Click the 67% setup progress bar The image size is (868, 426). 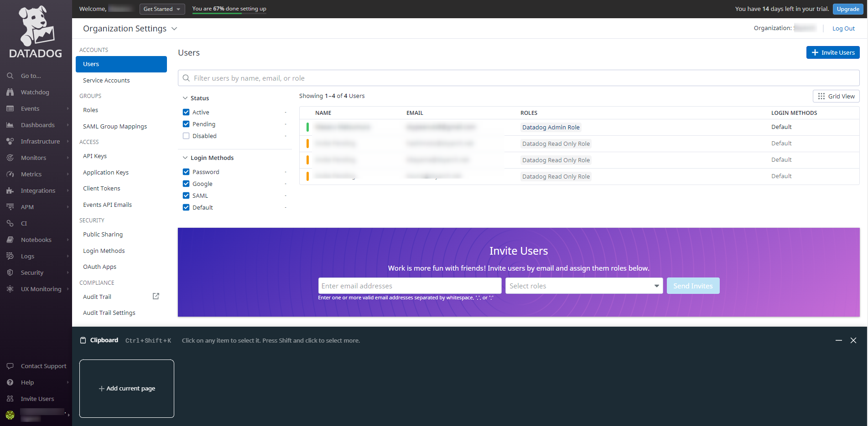229,13
